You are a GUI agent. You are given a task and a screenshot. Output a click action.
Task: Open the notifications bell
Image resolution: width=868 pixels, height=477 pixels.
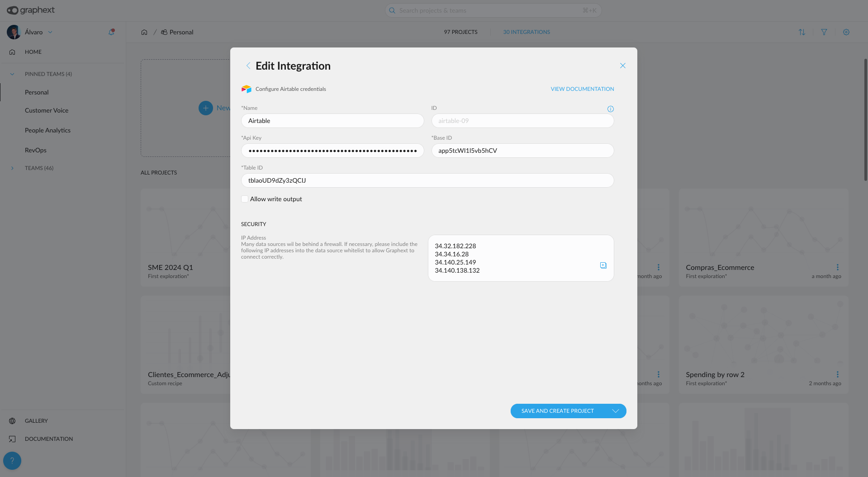tap(111, 32)
